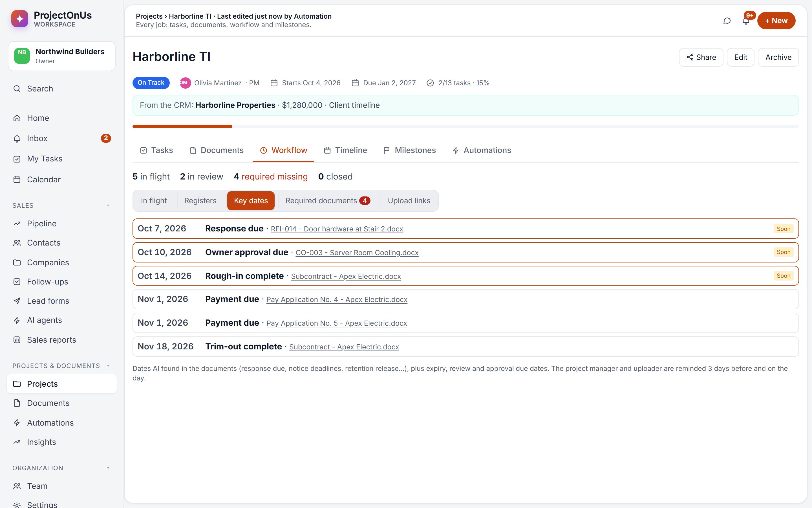Viewport: 812px width, 508px height.
Task: Click the Share button
Action: (x=701, y=58)
